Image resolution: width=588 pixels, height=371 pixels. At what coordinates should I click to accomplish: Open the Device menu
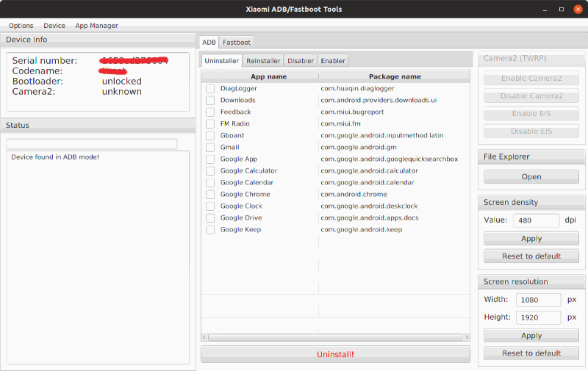pos(54,26)
